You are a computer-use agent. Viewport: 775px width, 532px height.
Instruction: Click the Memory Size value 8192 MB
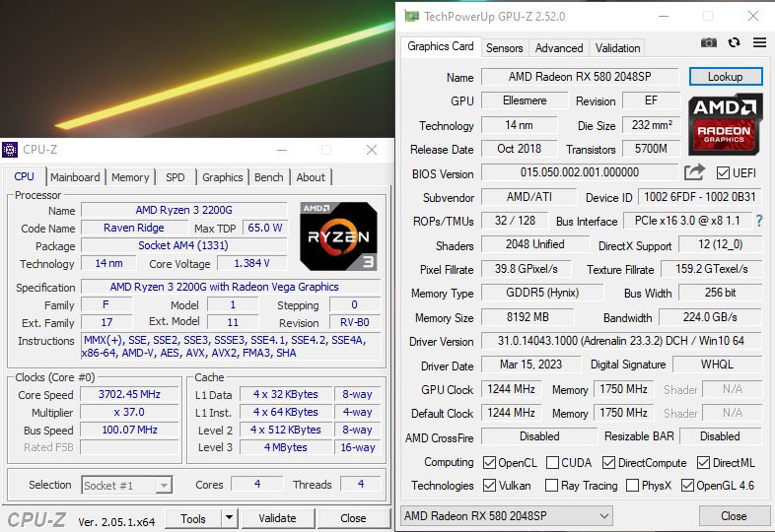528,317
